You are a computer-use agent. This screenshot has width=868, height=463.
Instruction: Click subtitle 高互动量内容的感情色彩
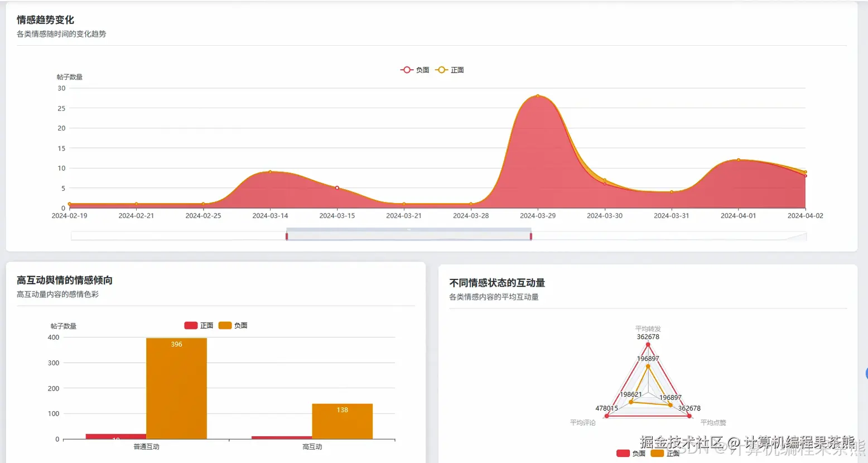(57, 295)
